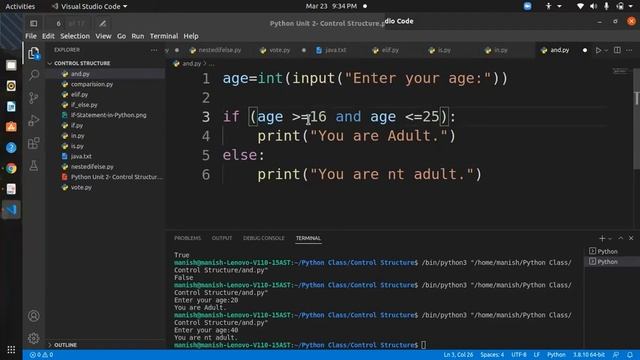This screenshot has width=640, height=360.
Task: Open the Search view in activity bar
Action: (34, 75)
